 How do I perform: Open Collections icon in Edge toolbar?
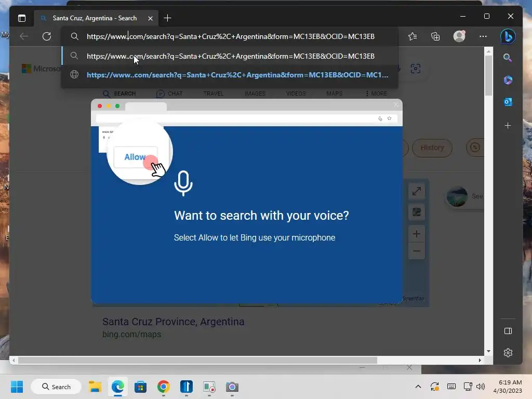[x=435, y=36]
